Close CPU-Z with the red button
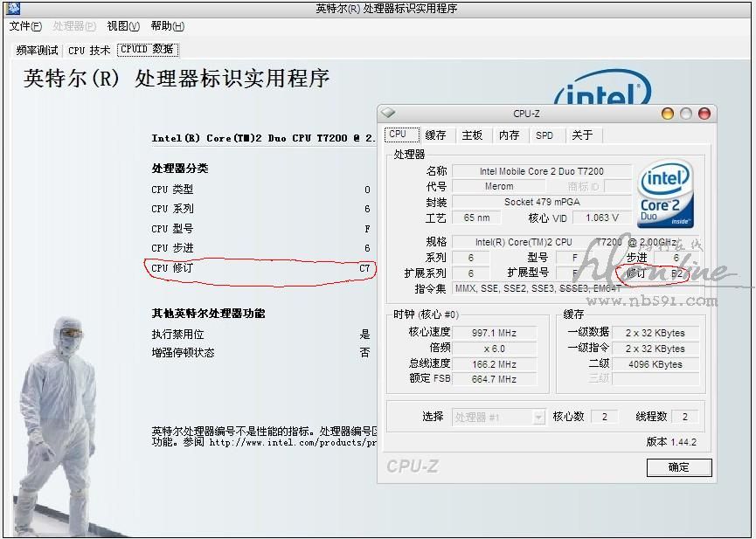 click(x=704, y=114)
